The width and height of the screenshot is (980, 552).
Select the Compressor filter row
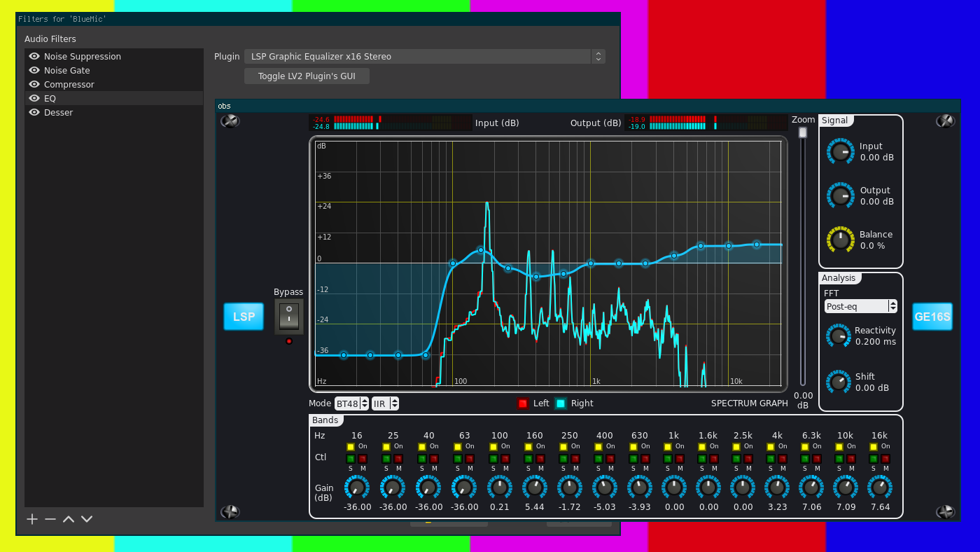pyautogui.click(x=114, y=84)
